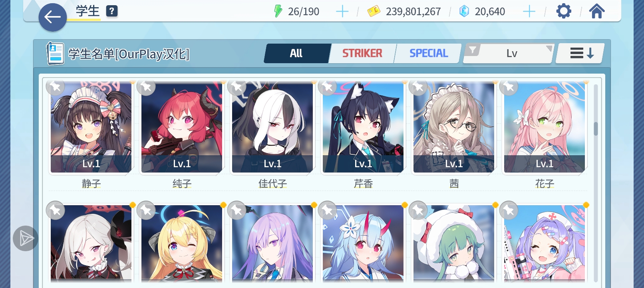
Task: Toggle favorite star on 静子
Action: point(56,86)
